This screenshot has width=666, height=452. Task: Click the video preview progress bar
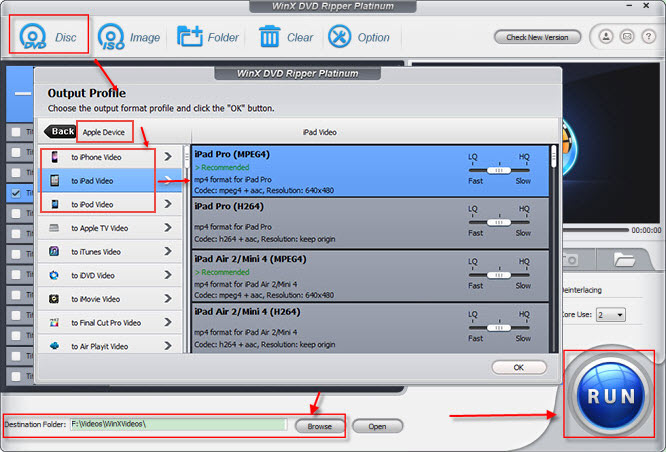pos(595,230)
